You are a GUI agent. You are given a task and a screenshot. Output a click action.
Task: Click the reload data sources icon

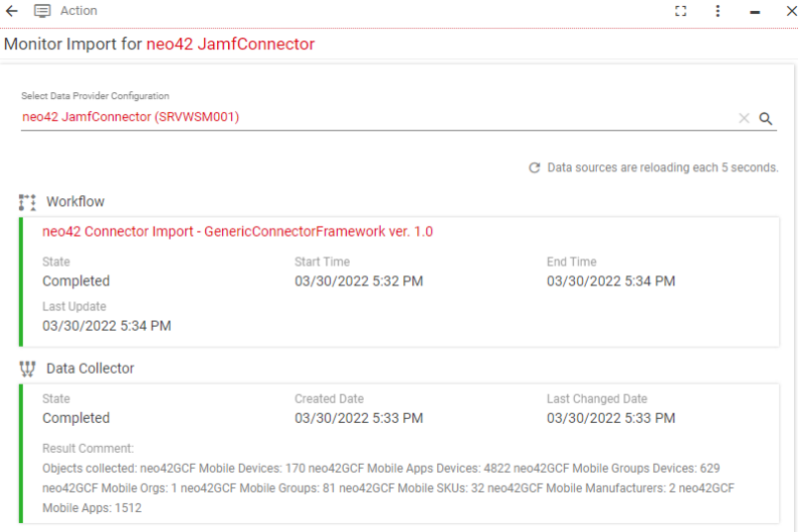534,167
